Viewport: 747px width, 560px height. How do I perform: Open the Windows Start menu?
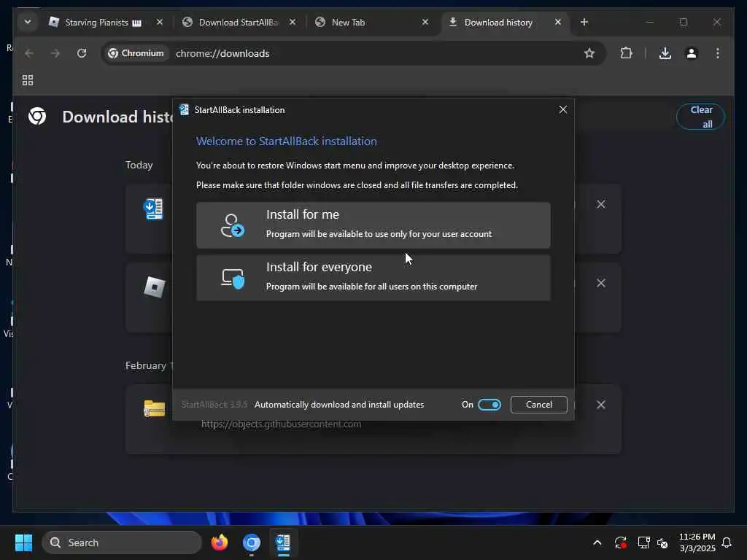[23, 542]
